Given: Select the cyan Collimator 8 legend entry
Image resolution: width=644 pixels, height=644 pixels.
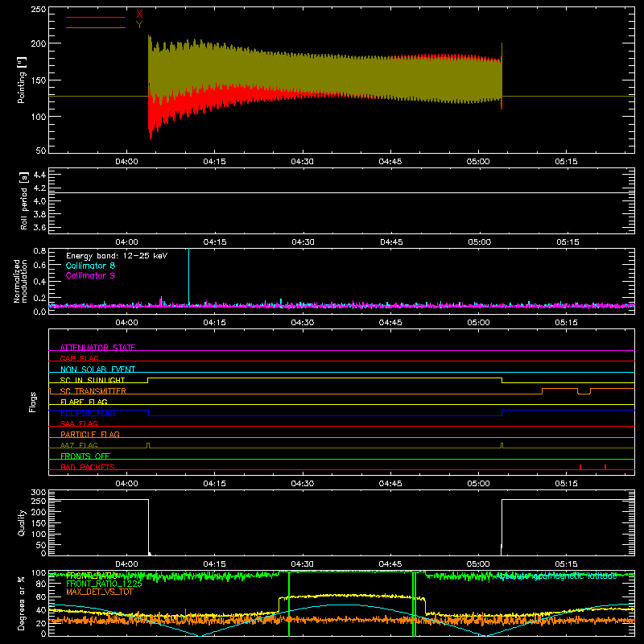Looking at the screenshot, I should [90, 266].
